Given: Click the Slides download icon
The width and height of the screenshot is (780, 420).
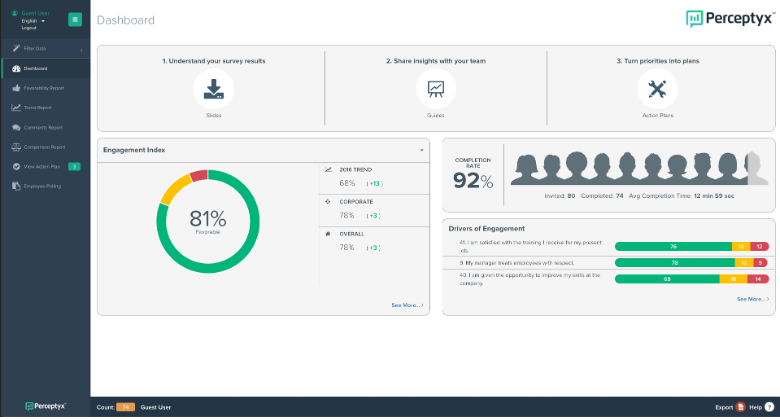Looking at the screenshot, I should pos(213,89).
